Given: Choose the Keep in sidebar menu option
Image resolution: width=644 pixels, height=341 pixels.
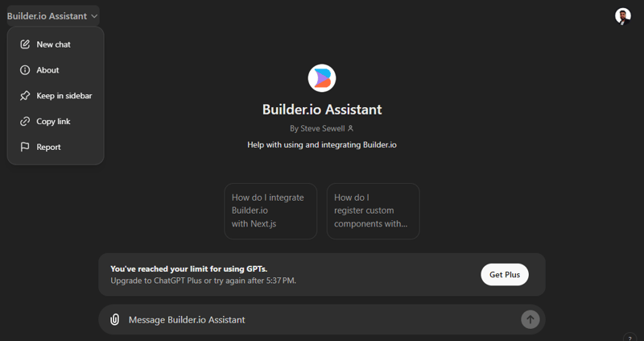Looking at the screenshot, I should pyautogui.click(x=56, y=95).
